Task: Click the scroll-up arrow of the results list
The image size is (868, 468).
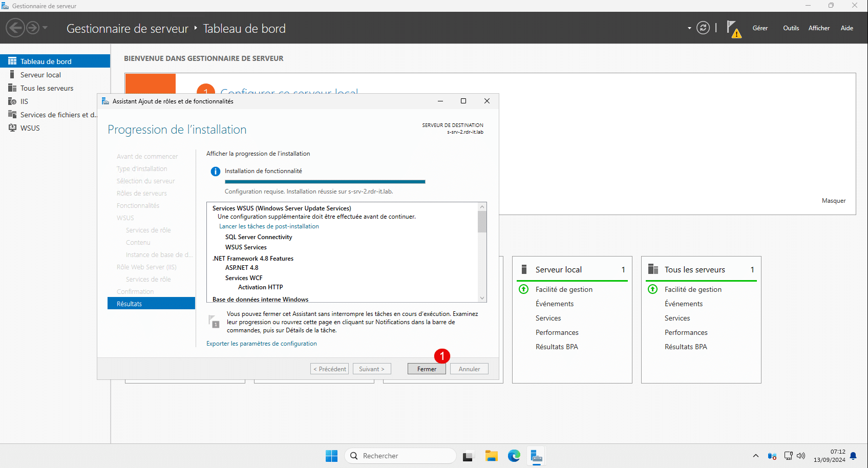Action: point(482,206)
